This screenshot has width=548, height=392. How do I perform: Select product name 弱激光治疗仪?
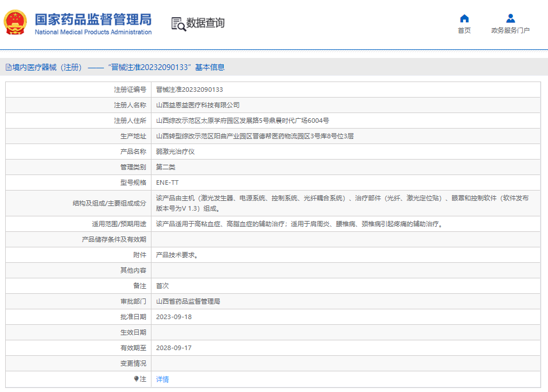[x=175, y=152]
